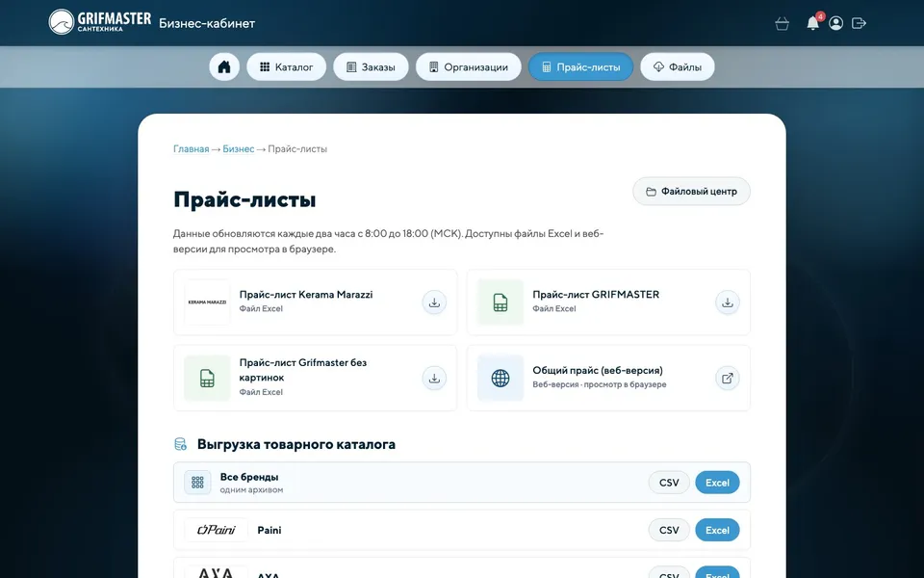The width and height of the screenshot is (924, 578).
Task: Open the Организации tab
Action: (x=469, y=66)
